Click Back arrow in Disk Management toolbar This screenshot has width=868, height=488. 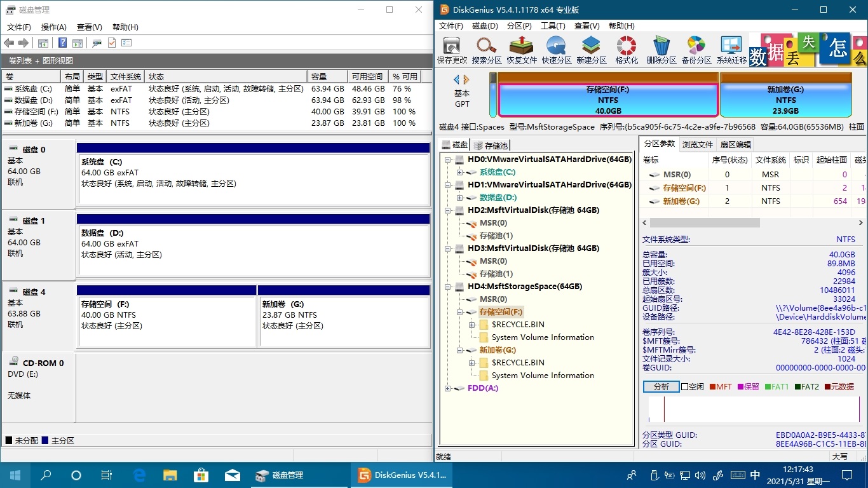[9, 43]
